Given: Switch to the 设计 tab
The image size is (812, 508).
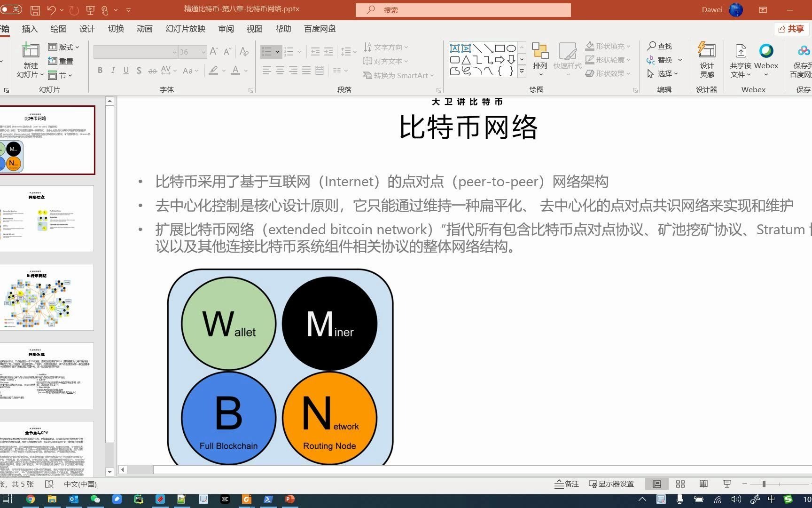Looking at the screenshot, I should coord(87,29).
